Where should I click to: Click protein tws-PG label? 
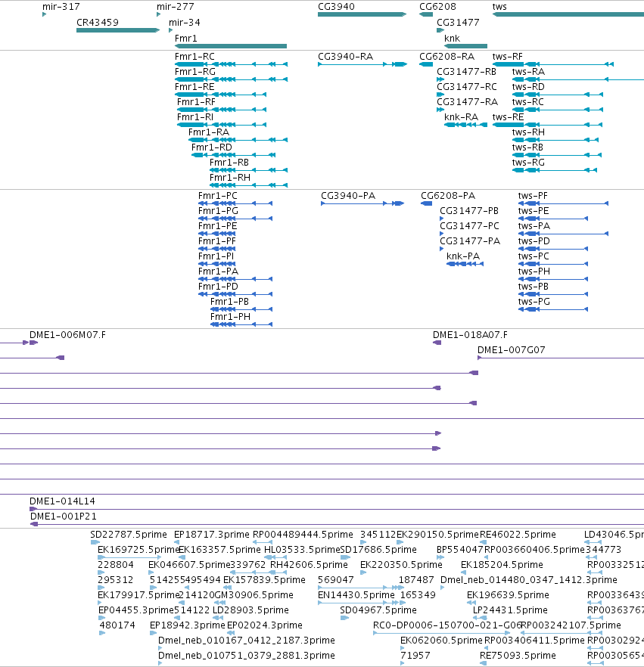point(534,302)
